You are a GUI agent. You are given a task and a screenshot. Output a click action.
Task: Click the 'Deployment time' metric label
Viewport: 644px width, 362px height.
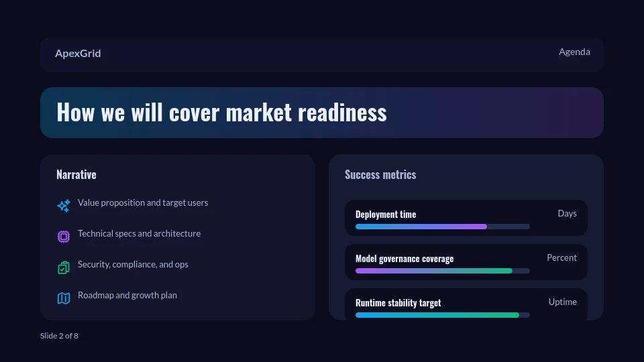(x=386, y=215)
